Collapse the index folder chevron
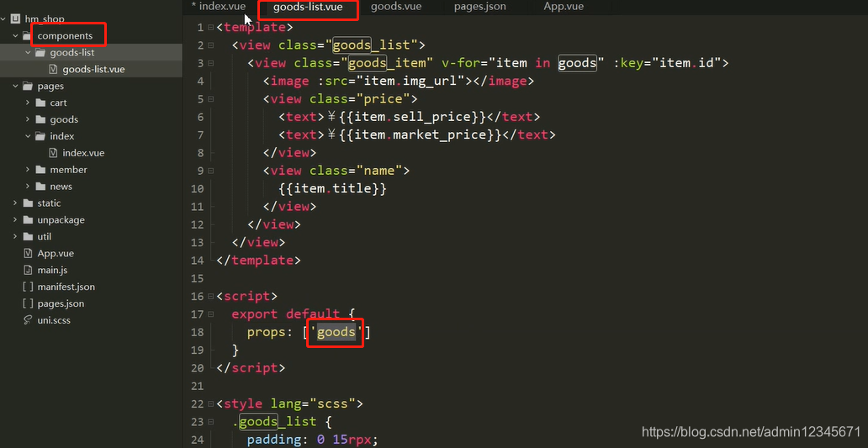The height and width of the screenshot is (448, 868). pos(28,136)
